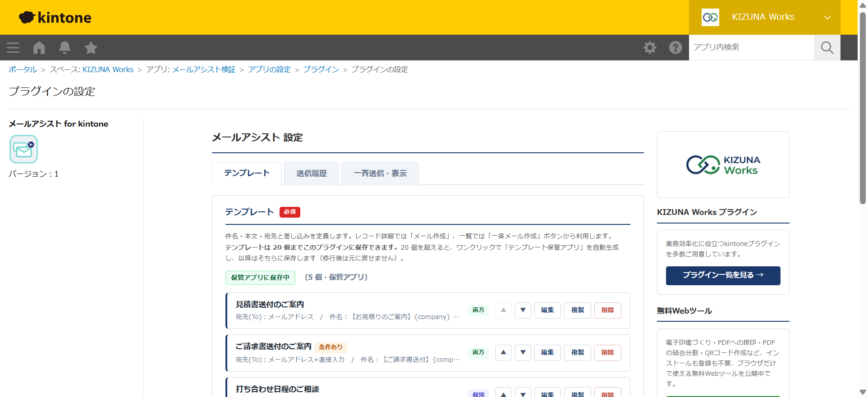Go to portal via home icon
This screenshot has height=397, width=868.
39,48
